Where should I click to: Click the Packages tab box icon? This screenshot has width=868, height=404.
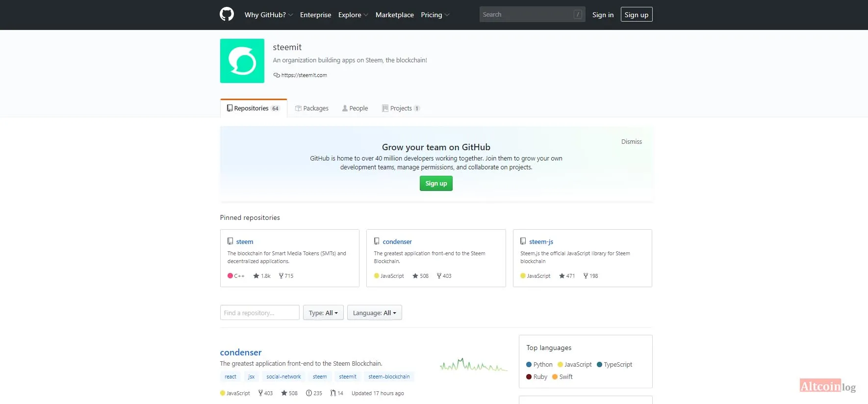(x=298, y=108)
